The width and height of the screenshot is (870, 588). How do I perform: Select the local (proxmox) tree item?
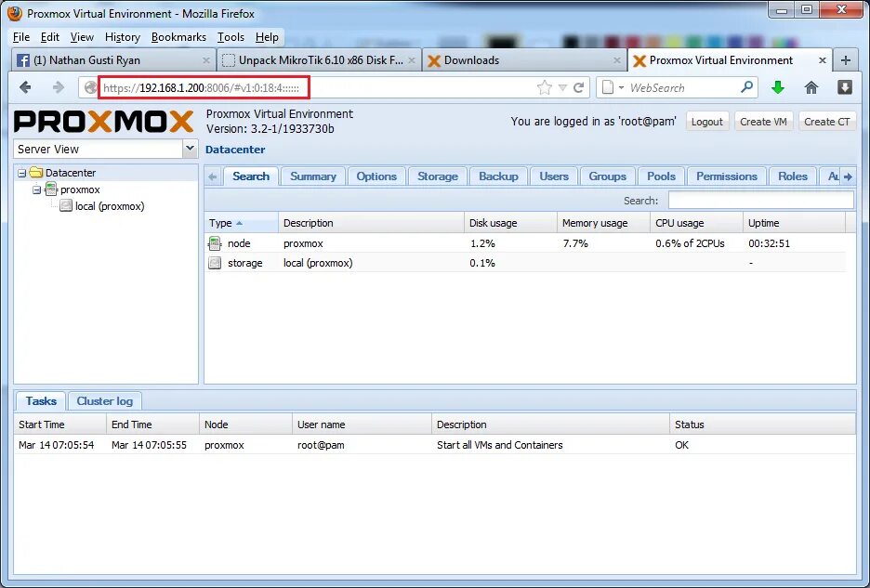pyautogui.click(x=110, y=206)
